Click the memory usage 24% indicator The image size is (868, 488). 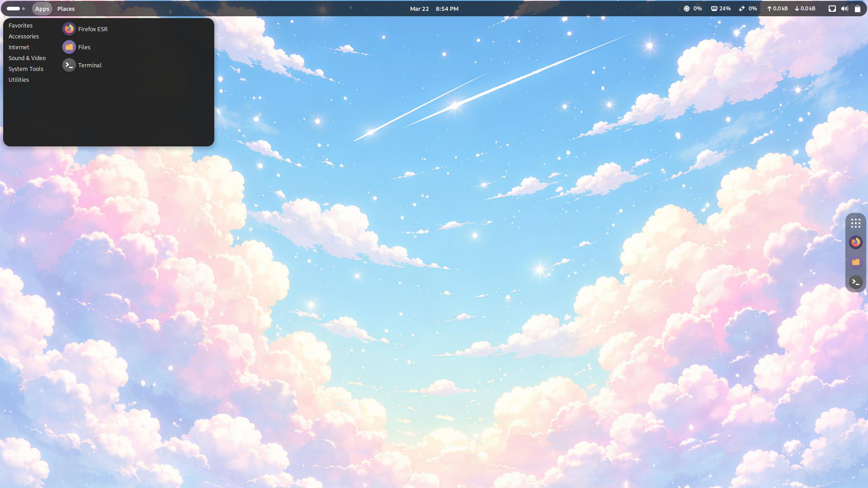721,8
